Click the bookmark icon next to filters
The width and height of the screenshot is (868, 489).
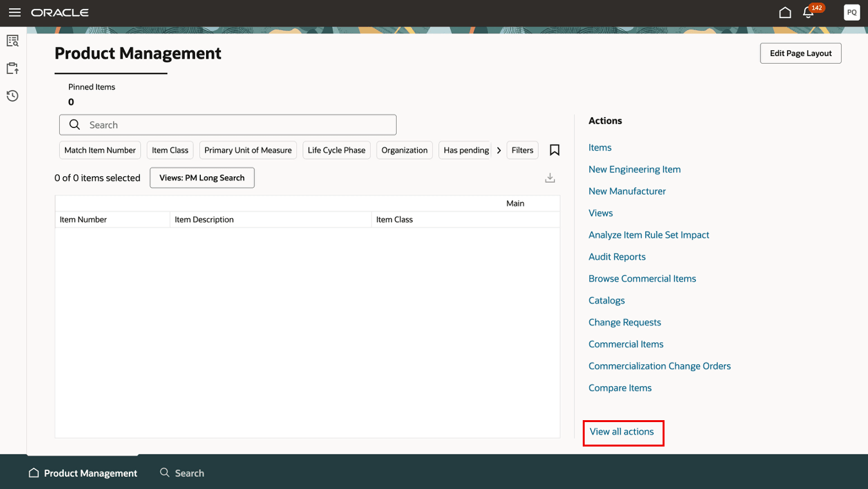(x=554, y=150)
